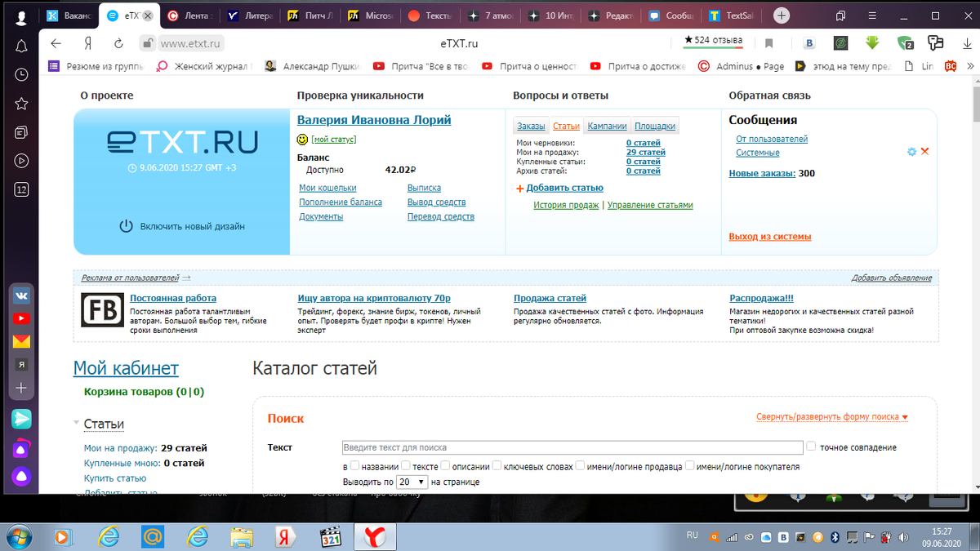
Task: Switch to the Площадки tab
Action: (655, 126)
